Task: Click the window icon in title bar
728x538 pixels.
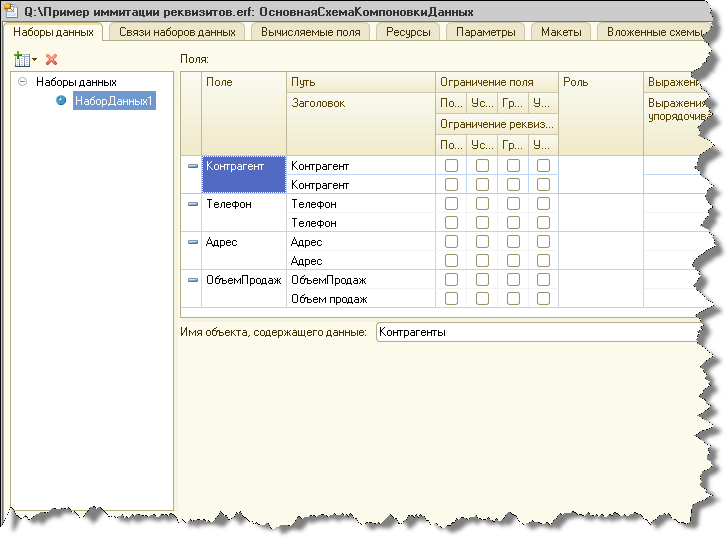Action: point(13,11)
